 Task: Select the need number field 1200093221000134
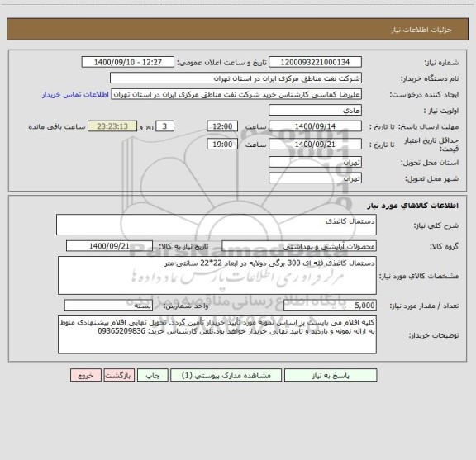coord(315,62)
